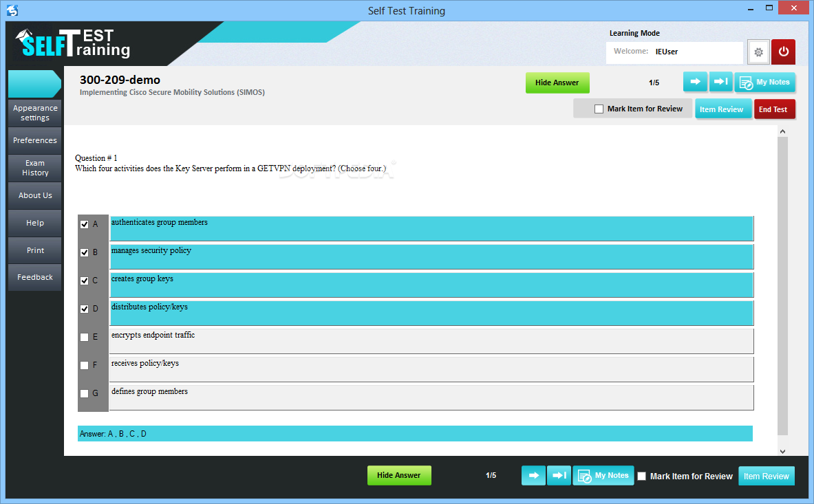Viewport: 814px width, 504px height.
Task: Jump to last question with bottom arrow-bar icon
Action: coord(559,475)
